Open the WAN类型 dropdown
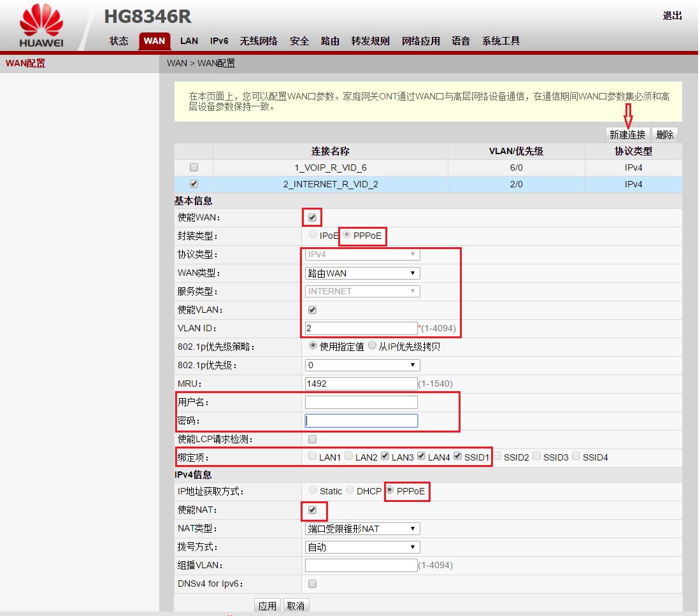Image resolution: width=700 pixels, height=616 pixels. 361,273
